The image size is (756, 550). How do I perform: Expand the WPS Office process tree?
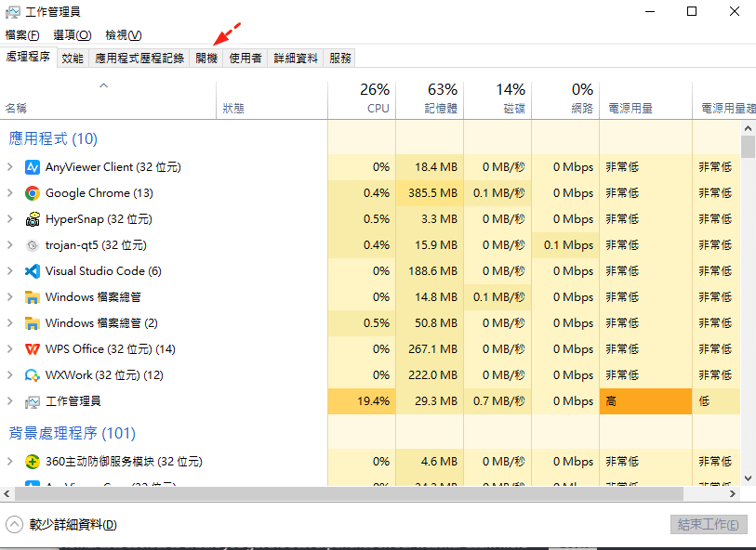pos(10,349)
